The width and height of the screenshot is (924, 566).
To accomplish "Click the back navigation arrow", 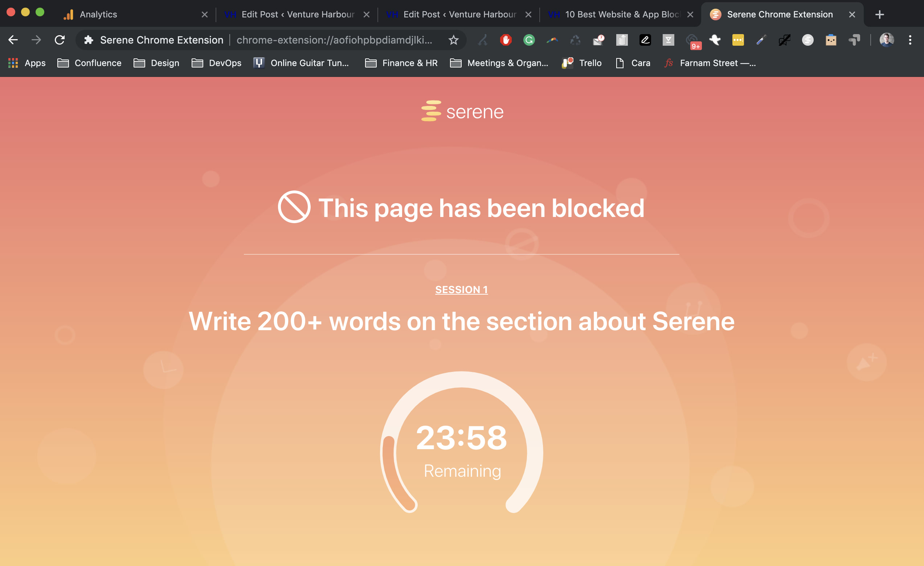I will coord(14,40).
